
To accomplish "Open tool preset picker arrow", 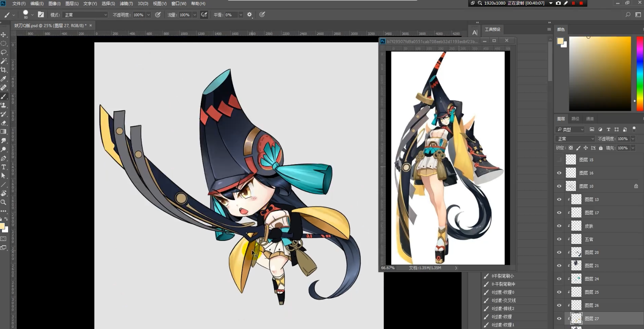I will coord(14,15).
